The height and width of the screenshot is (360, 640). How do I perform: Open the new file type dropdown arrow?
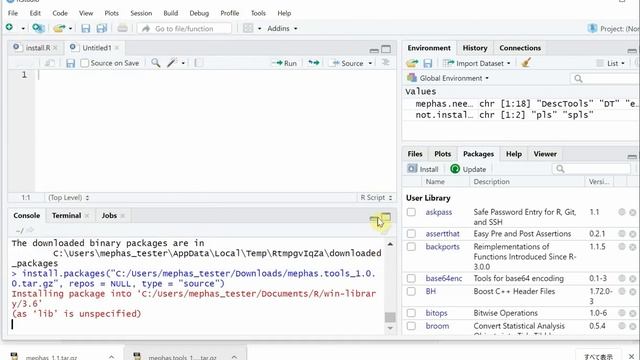(x=23, y=29)
